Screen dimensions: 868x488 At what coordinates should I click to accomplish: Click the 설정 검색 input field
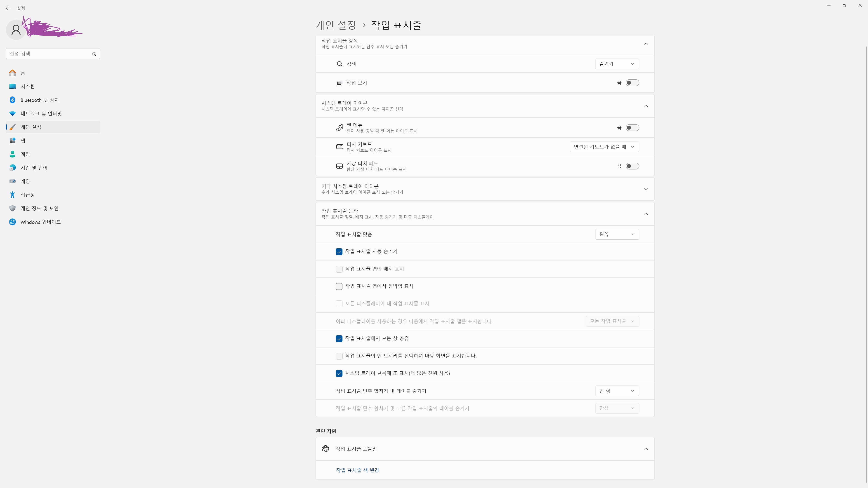53,54
